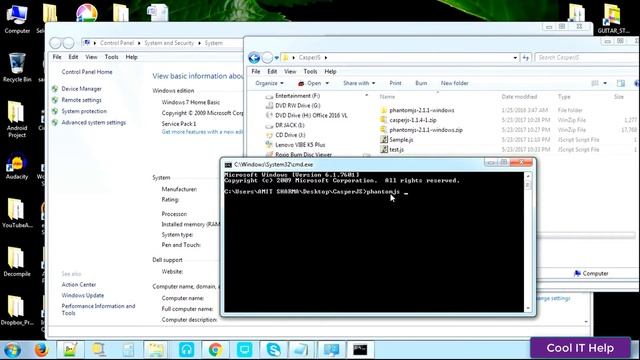Open the Edit menu in CasperJS window
640x360 pixels.
pos(272,71)
